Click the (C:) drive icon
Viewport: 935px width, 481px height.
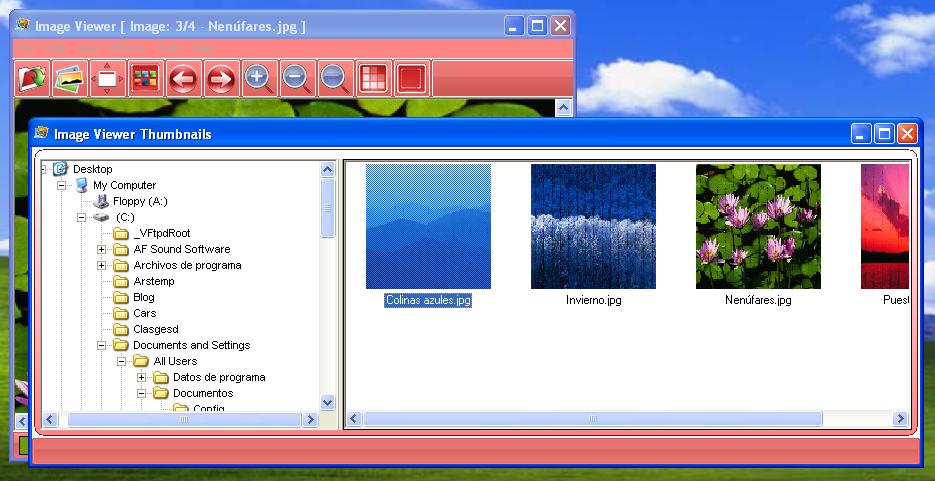(x=101, y=218)
